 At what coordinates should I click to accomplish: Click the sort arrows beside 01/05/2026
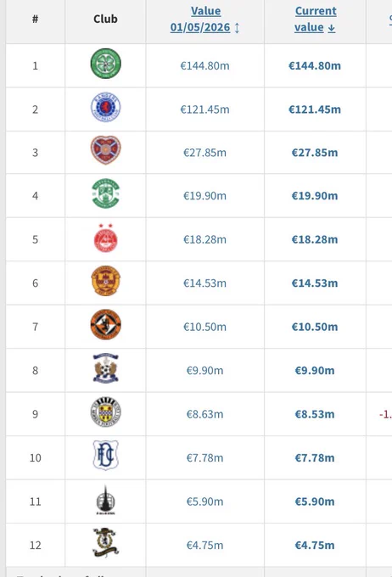pyautogui.click(x=237, y=28)
